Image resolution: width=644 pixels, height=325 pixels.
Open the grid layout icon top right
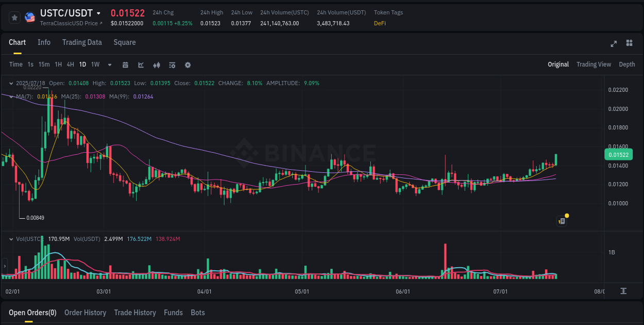point(629,44)
